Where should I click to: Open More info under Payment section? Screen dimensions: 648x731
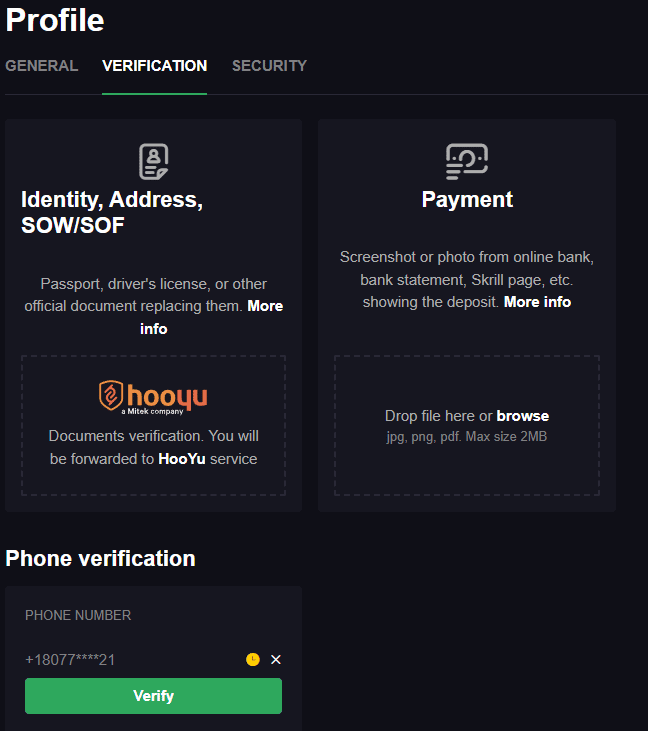tap(537, 302)
